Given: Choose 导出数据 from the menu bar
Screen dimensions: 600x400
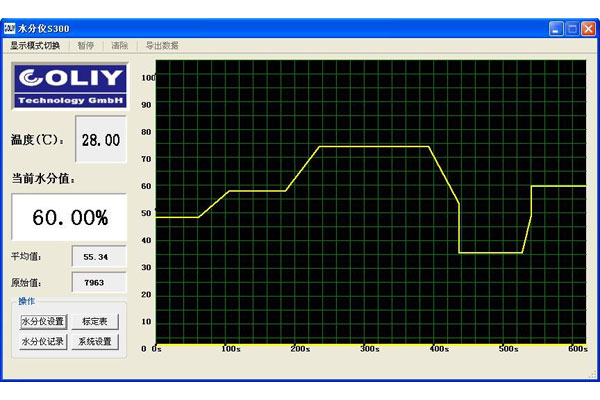Looking at the screenshot, I should point(162,46).
